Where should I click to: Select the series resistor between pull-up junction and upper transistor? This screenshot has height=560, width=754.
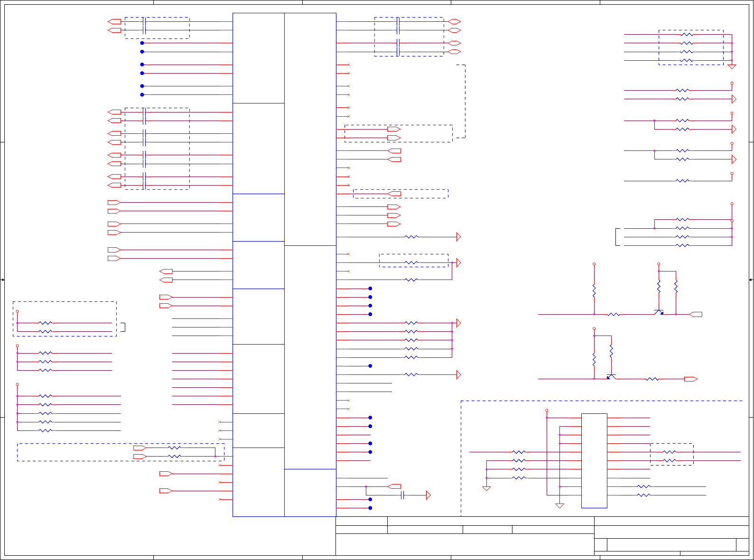pyautogui.click(x=614, y=314)
